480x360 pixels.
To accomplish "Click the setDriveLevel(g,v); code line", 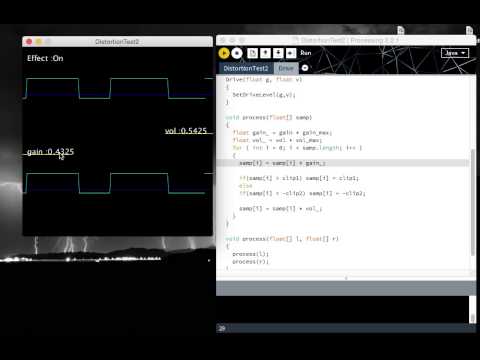I will tap(264, 95).
